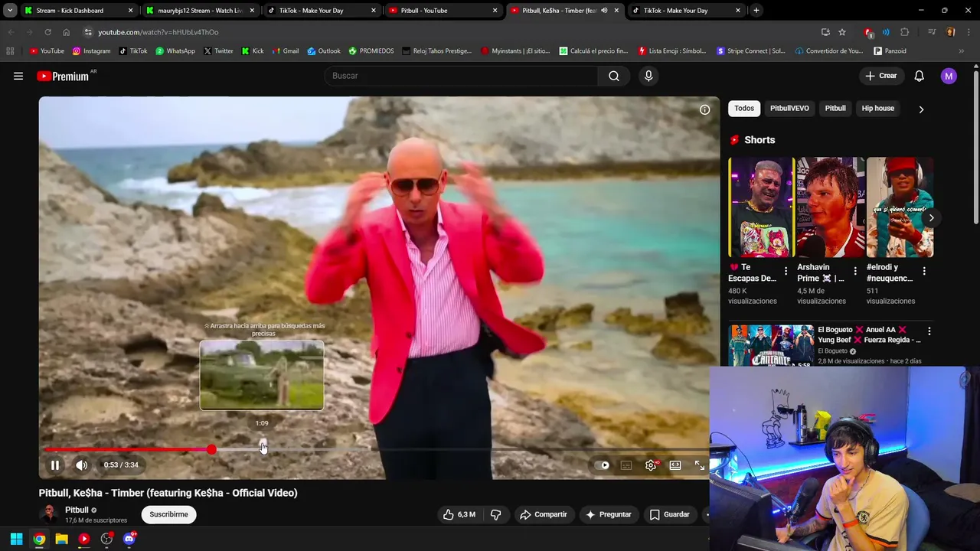Open the WhatsApp bookmark
Image resolution: width=980 pixels, height=551 pixels.
[175, 51]
